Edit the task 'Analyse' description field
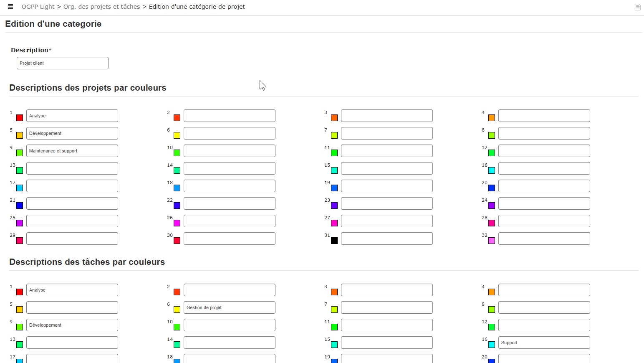 pos(72,290)
